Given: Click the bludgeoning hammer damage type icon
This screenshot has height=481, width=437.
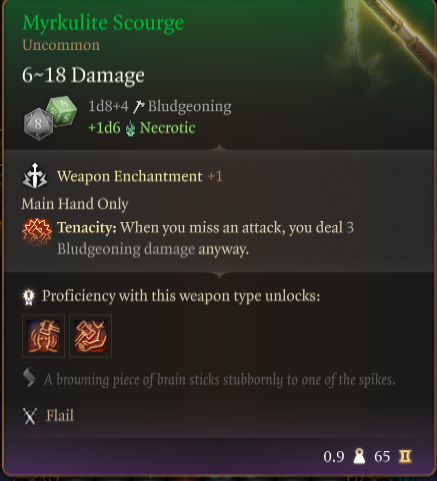Looking at the screenshot, I should [138, 107].
